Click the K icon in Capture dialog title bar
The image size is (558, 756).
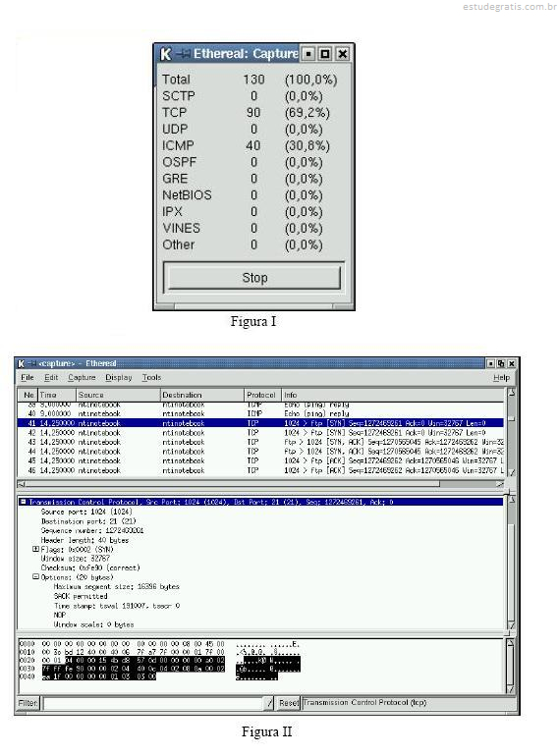(x=165, y=54)
